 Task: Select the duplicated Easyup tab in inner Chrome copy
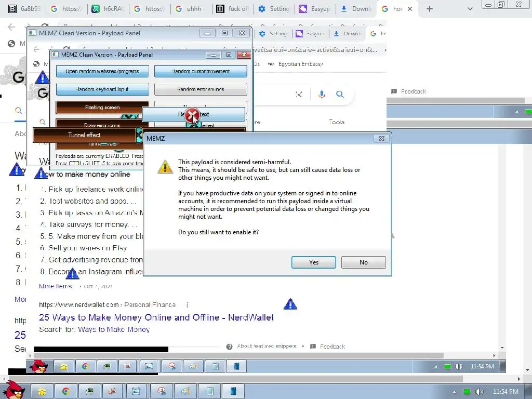pos(310,34)
